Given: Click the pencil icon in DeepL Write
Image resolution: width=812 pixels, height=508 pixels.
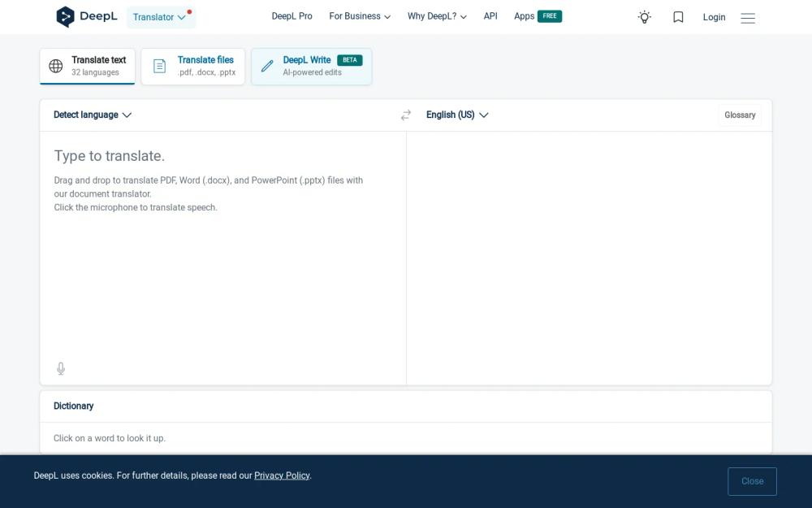Looking at the screenshot, I should point(267,66).
